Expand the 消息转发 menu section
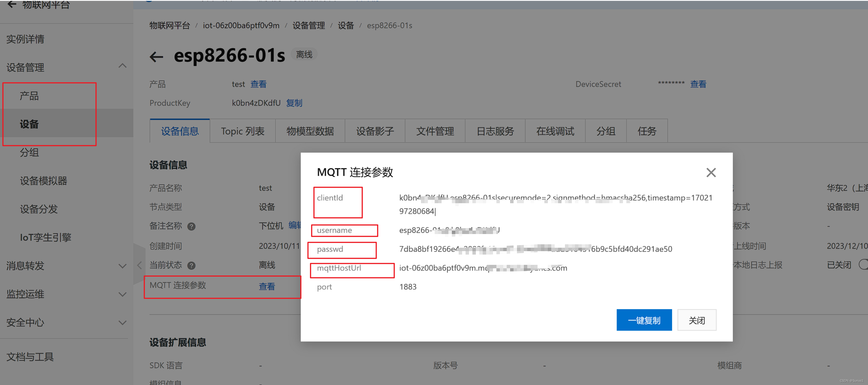 pos(123,266)
